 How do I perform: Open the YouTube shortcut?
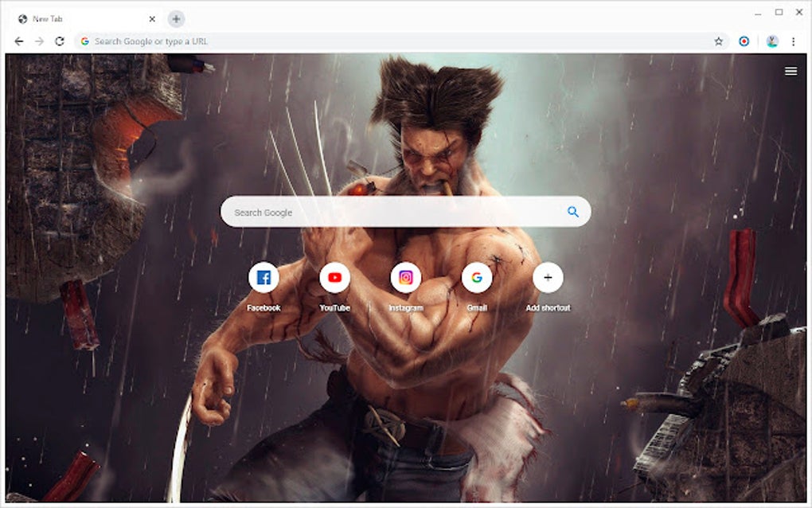pos(334,278)
